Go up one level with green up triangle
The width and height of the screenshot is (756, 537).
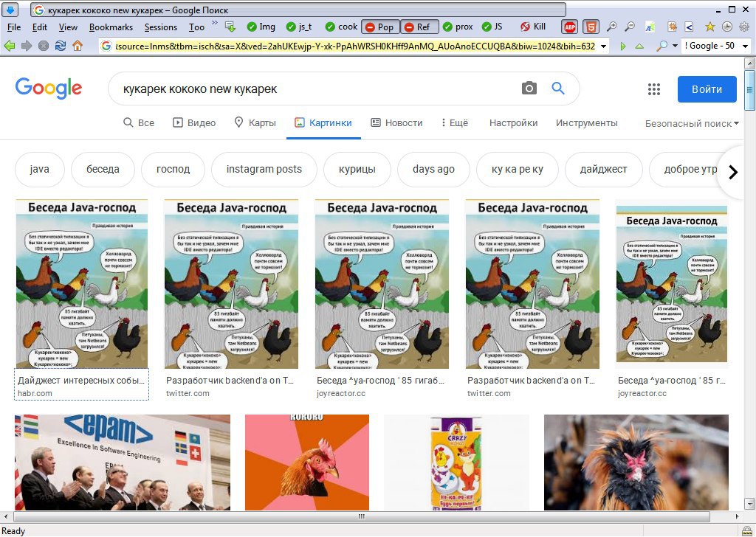point(639,46)
